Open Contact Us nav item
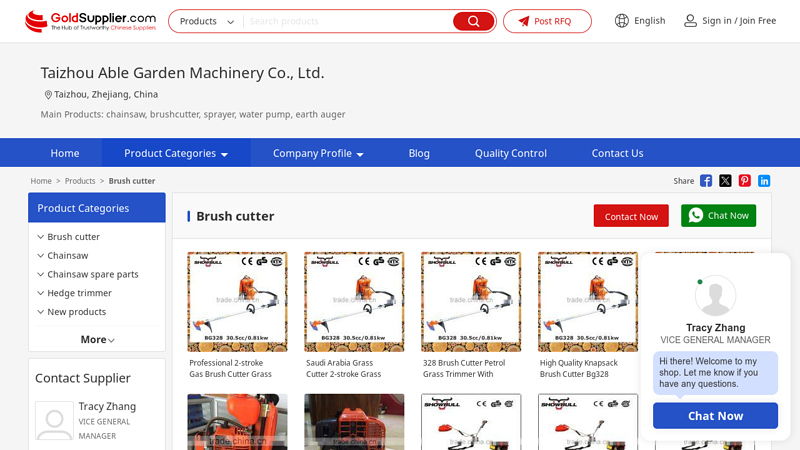800x450 pixels. pos(617,153)
